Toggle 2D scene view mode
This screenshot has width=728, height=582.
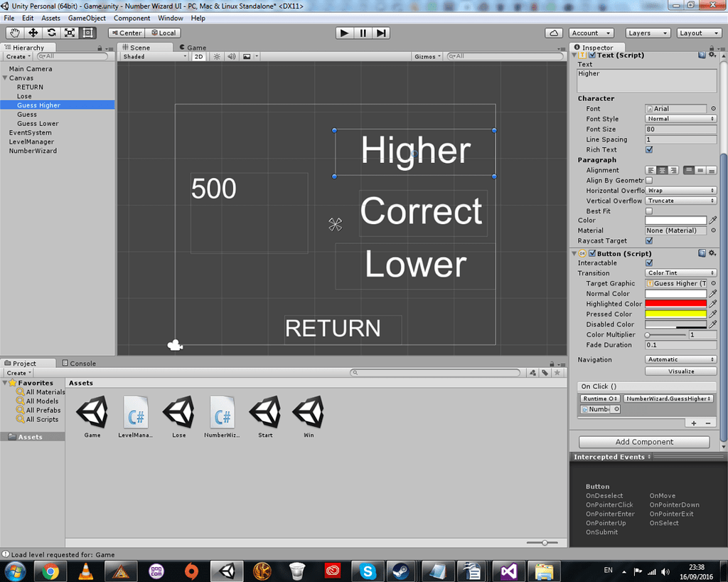(200, 56)
